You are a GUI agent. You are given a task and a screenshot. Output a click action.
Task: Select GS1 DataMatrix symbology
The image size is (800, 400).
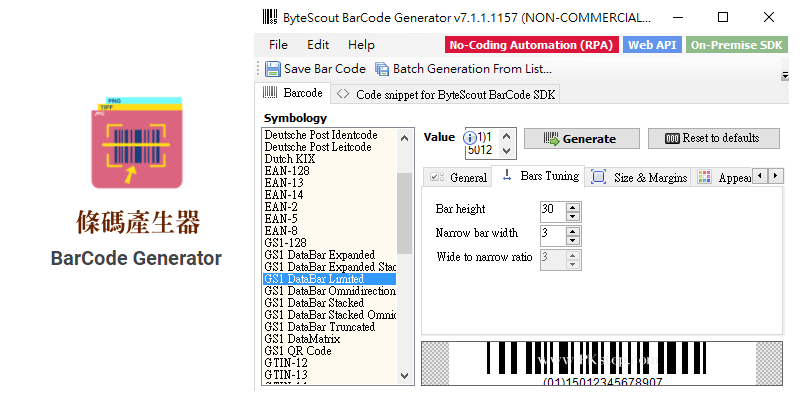click(x=330, y=339)
